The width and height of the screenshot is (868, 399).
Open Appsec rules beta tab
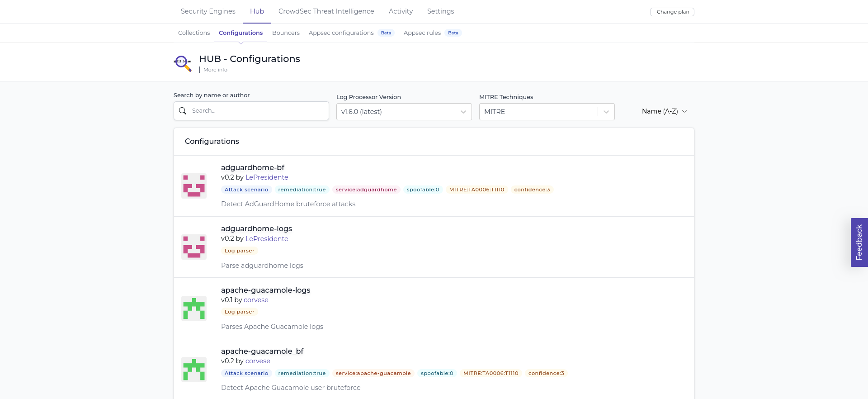coord(422,33)
